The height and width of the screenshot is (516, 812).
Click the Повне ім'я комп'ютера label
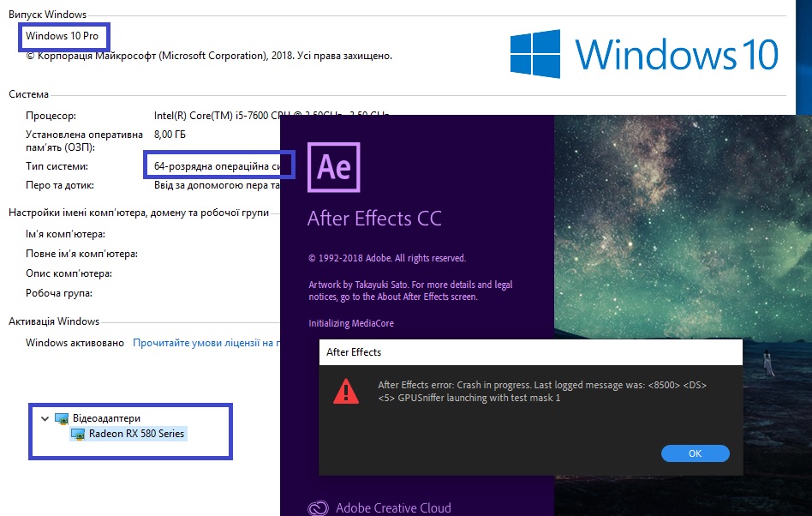click(x=82, y=254)
